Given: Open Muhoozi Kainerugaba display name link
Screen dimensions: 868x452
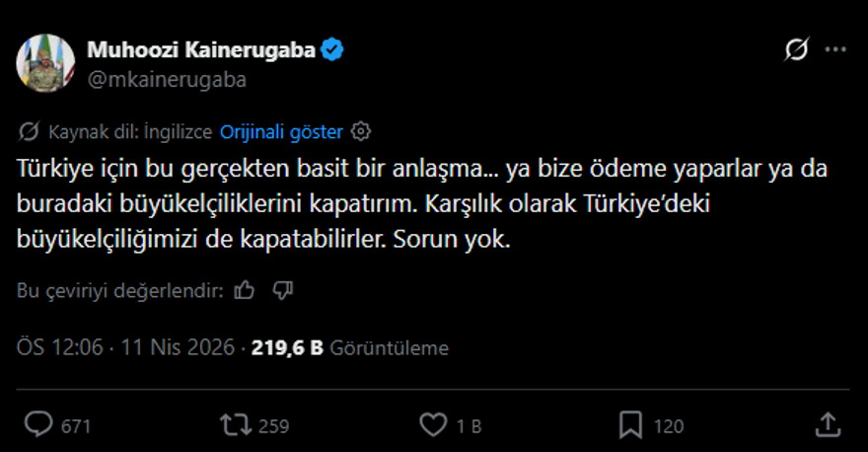Looking at the screenshot, I should (x=201, y=51).
